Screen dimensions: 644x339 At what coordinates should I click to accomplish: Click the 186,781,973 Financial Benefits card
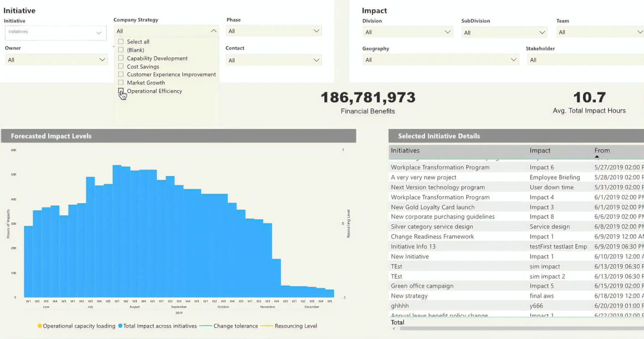tap(368, 102)
